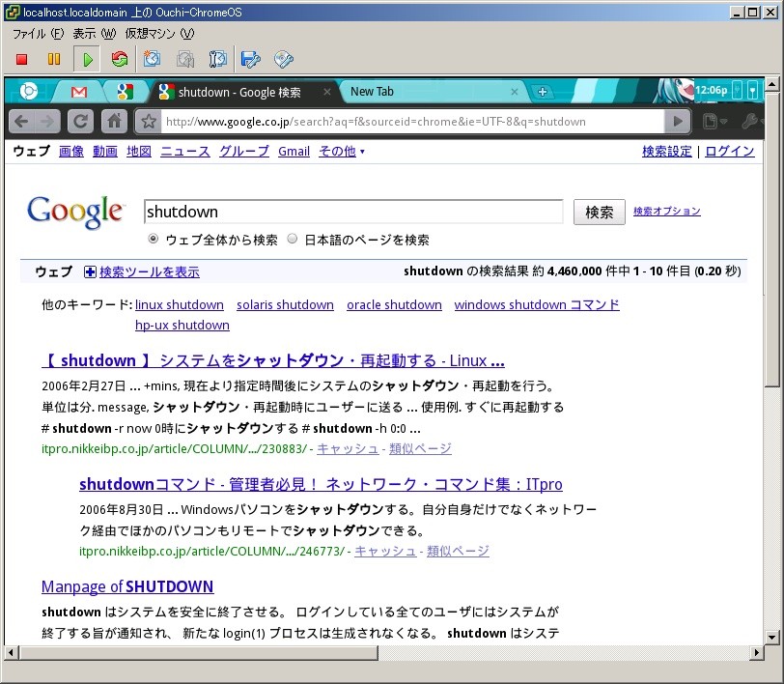
Task: Click the search box containing shutdown
Action: (353, 212)
